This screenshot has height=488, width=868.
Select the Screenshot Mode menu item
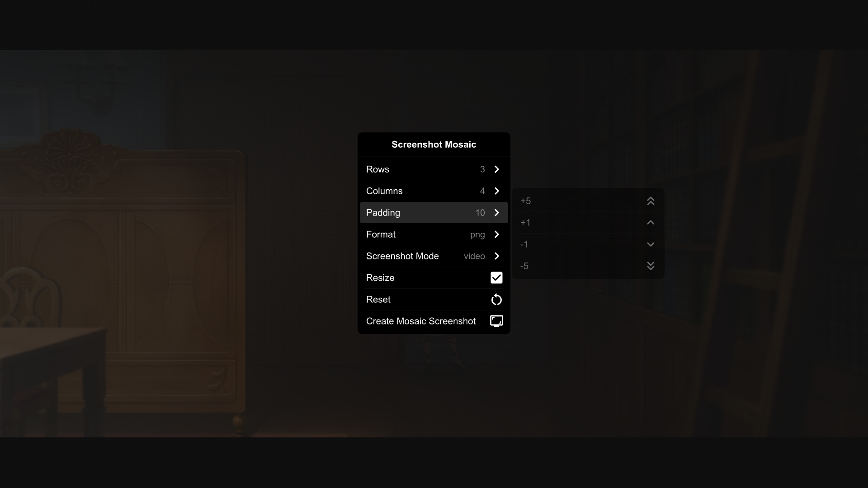434,256
